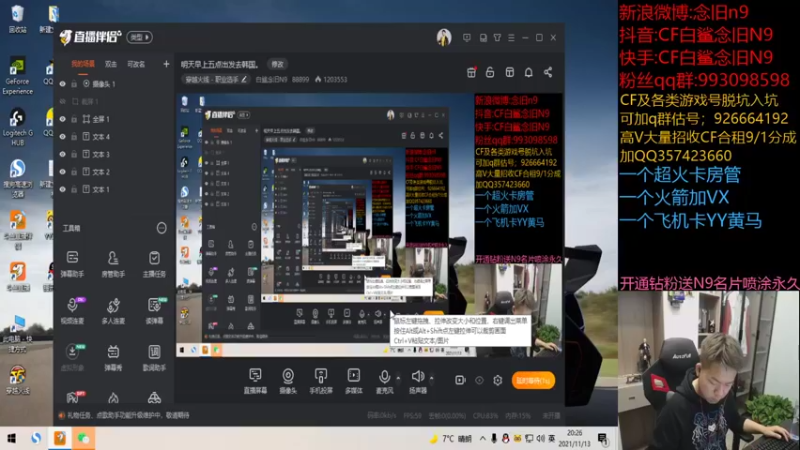Screen dimensions: 800x450
Task: Click the gift box icon with red dot
Action: [471, 72]
